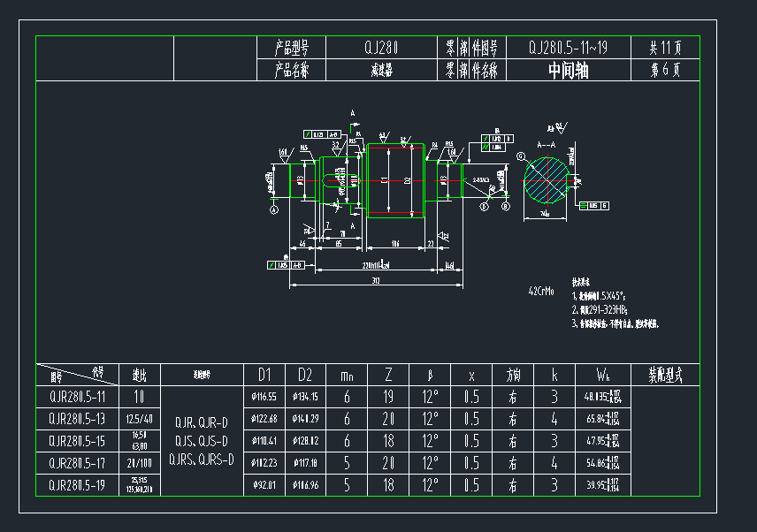Select the x value 0.5 in QJR280.5-15 row
757x532 pixels.
[471, 441]
